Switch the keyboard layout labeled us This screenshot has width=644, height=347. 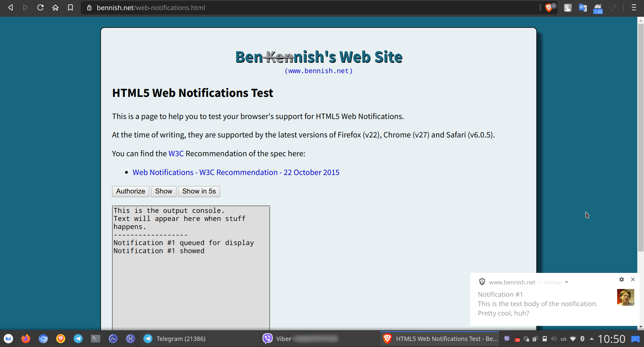(564, 339)
